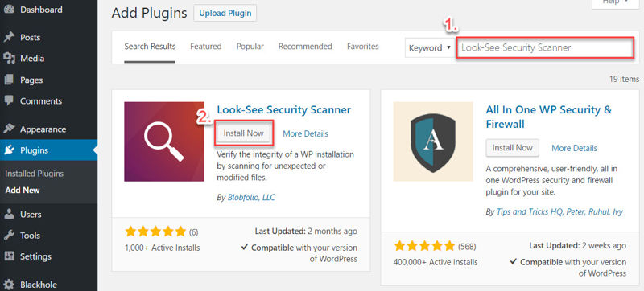This screenshot has width=644, height=291.
Task: Click the Settings sliders icon
Action: pyautogui.click(x=9, y=256)
